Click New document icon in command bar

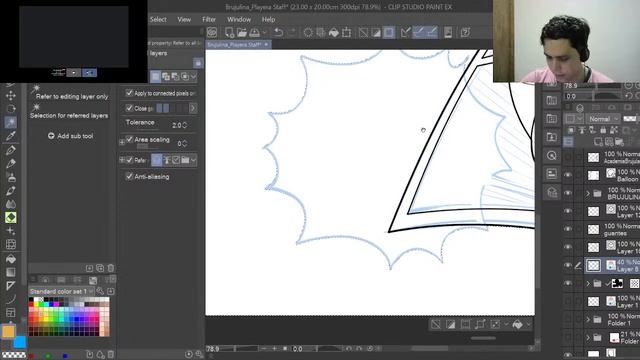(229, 32)
